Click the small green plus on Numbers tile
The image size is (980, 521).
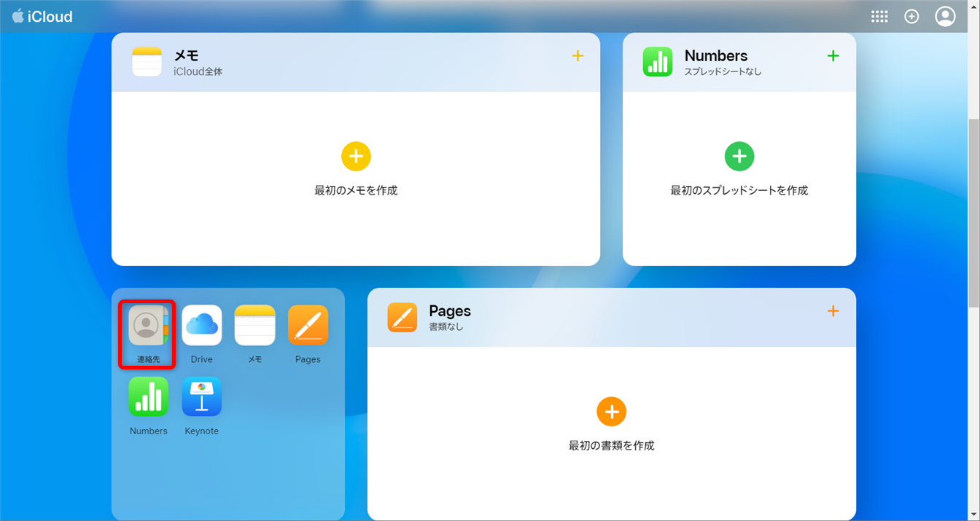click(833, 56)
